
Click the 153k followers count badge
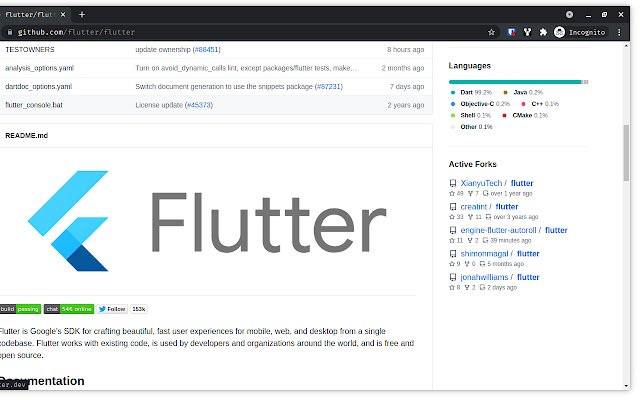(x=138, y=309)
